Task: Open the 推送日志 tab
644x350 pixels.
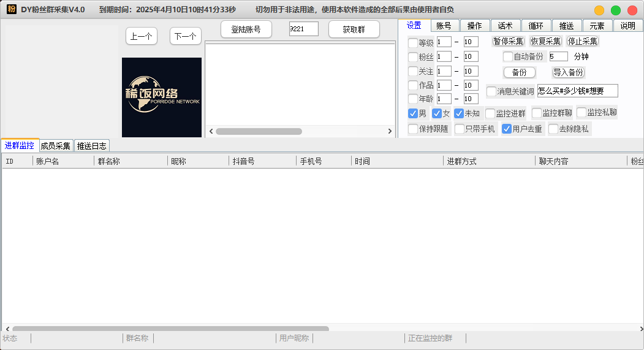Action: point(91,146)
